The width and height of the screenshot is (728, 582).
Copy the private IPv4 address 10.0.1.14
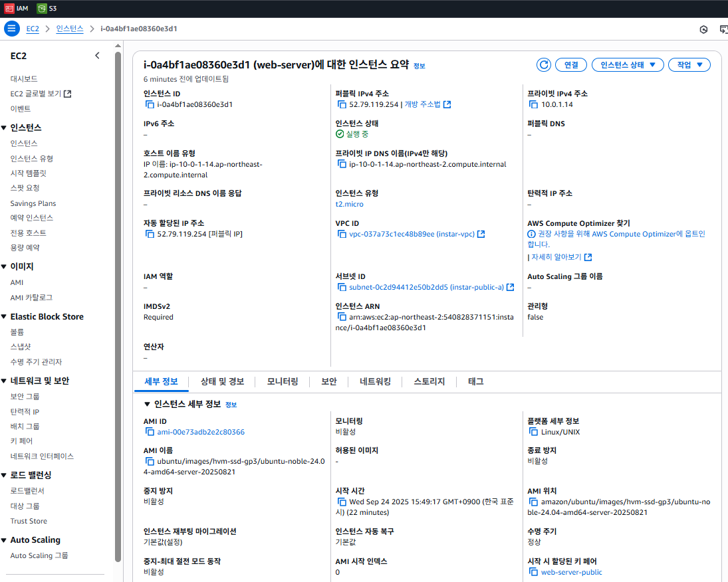533,104
